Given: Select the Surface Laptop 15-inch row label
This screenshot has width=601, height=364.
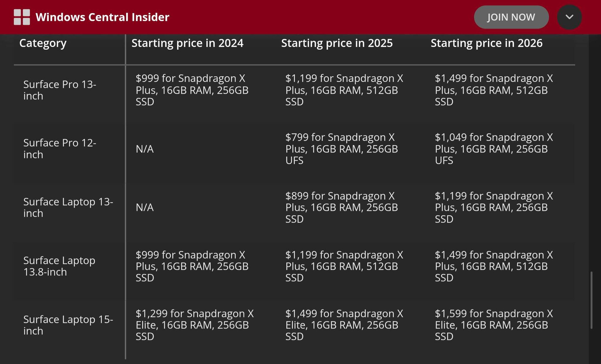Looking at the screenshot, I should point(68,325).
